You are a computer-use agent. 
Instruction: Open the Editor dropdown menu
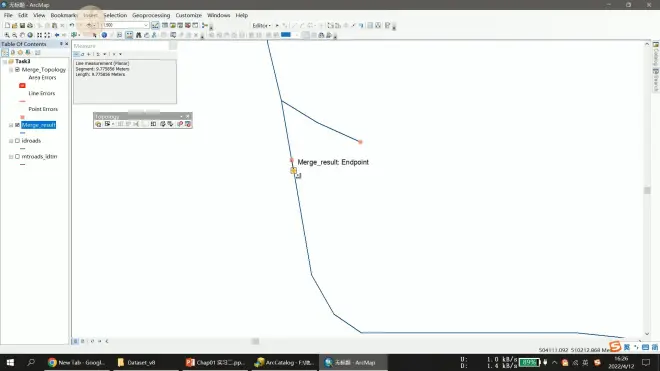261,26
